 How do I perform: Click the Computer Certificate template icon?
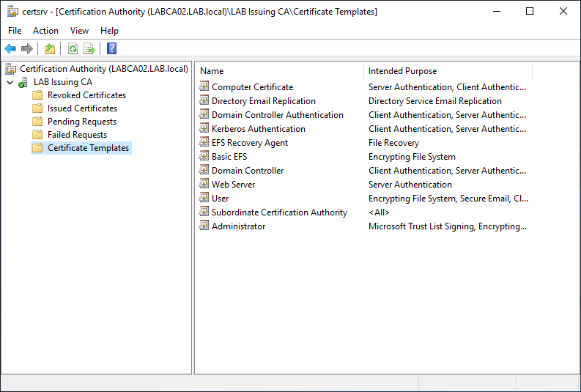(204, 86)
